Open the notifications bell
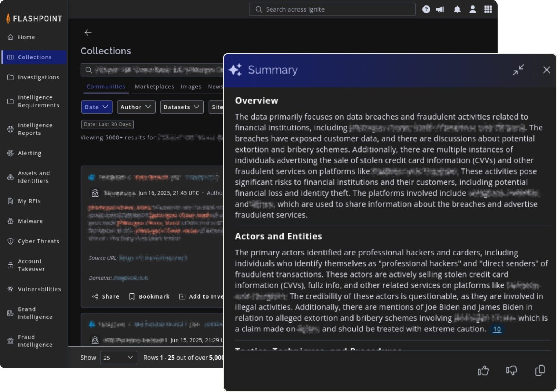 pos(457,9)
